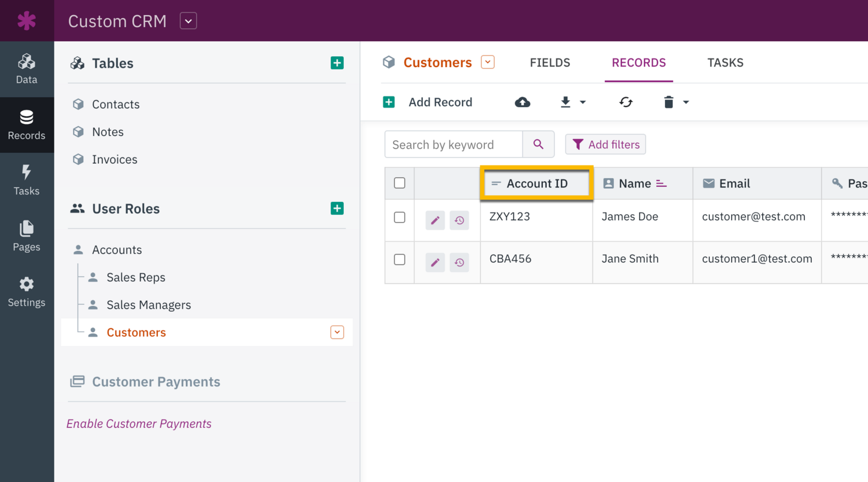This screenshot has height=482, width=868.
Task: Open the Data section in the sidebar
Action: tap(27, 68)
